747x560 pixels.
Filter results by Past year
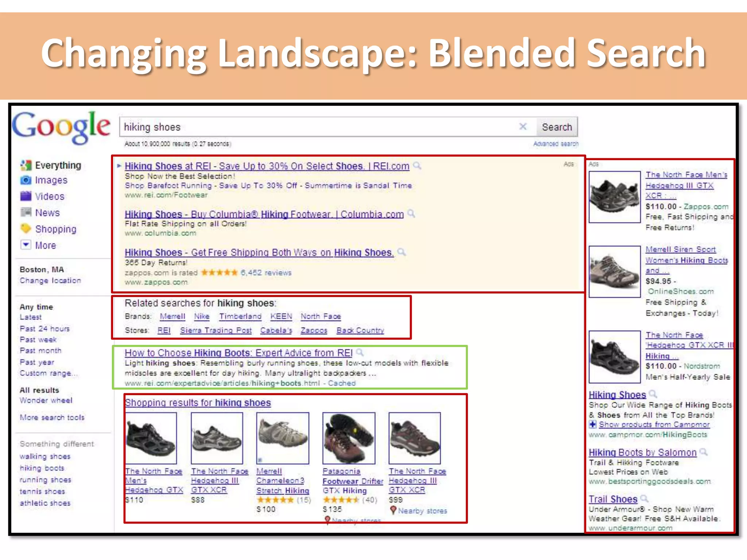(37, 362)
